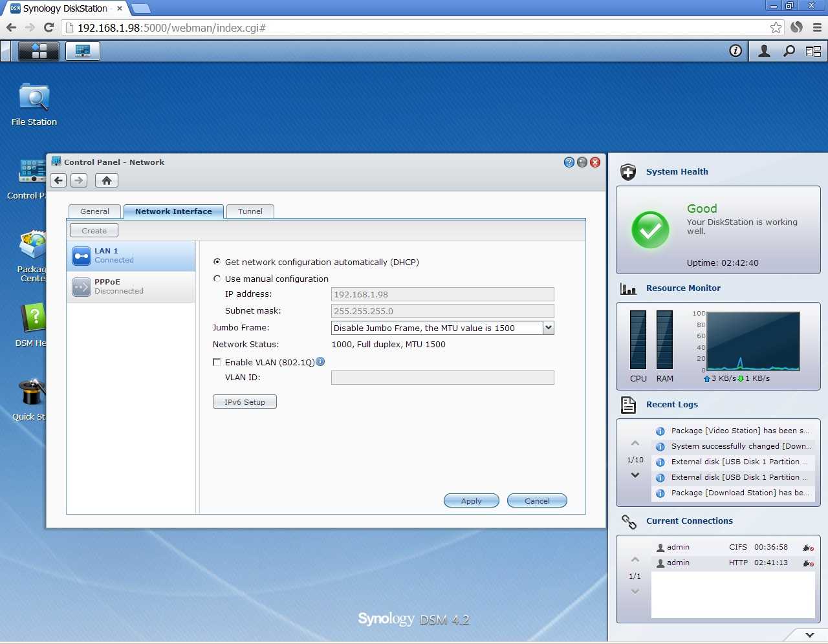Select Use manual configuration radio
The height and width of the screenshot is (644, 828).
217,279
